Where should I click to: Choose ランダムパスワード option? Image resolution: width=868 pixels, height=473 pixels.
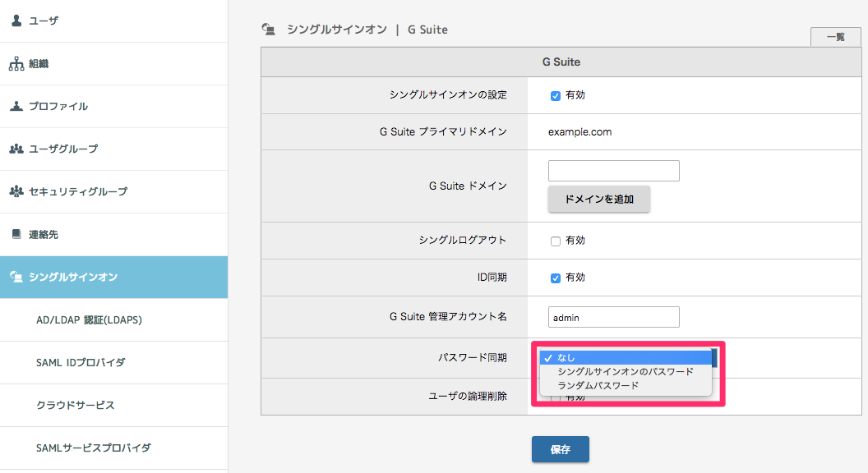(626, 386)
